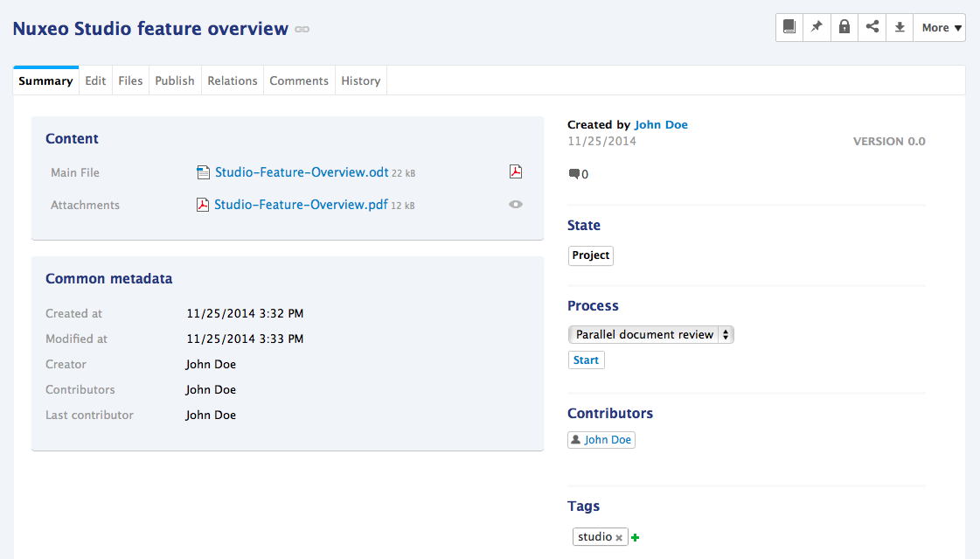Click the State section heading
Viewport: 980px width, 559px height.
584,225
